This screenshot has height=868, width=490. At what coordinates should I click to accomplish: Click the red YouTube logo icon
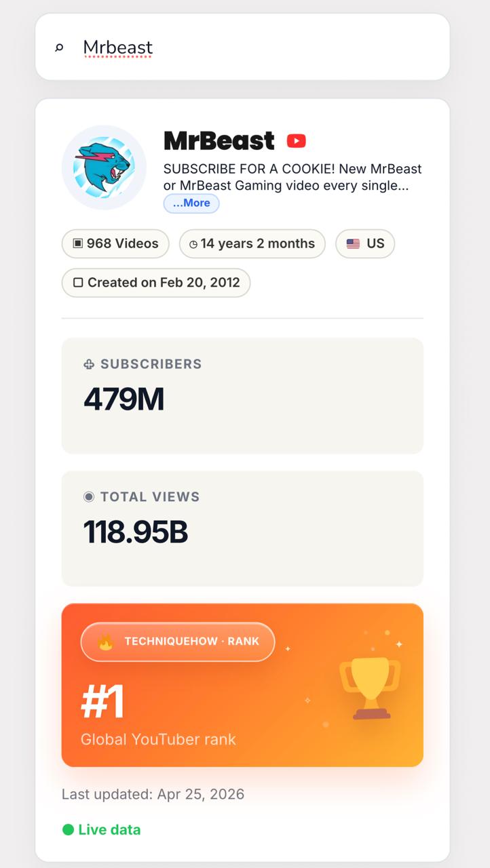pyautogui.click(x=296, y=140)
